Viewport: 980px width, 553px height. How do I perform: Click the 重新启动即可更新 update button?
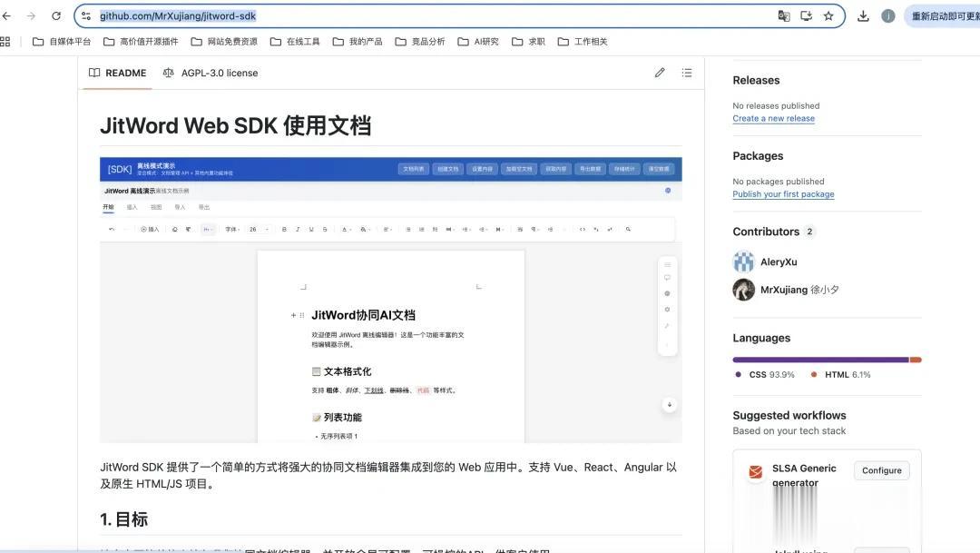click(x=943, y=16)
